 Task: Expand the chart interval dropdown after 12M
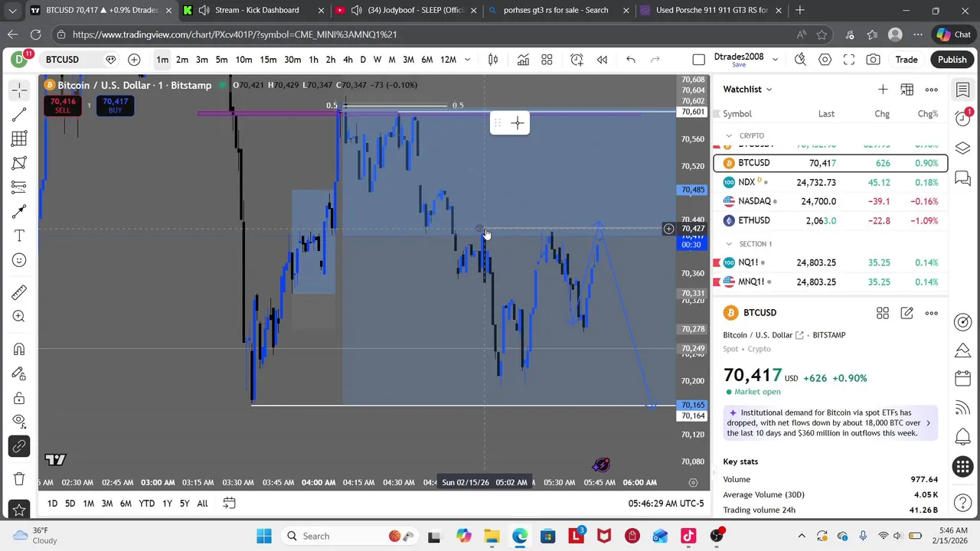click(x=468, y=60)
